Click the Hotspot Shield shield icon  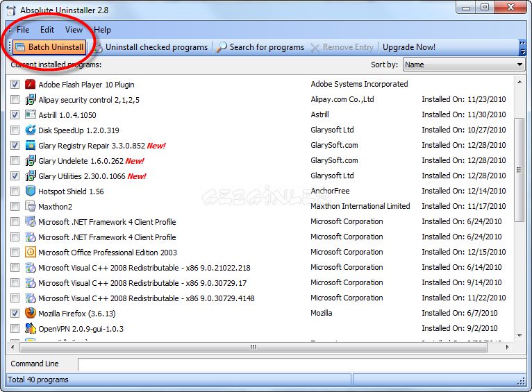[x=30, y=191]
